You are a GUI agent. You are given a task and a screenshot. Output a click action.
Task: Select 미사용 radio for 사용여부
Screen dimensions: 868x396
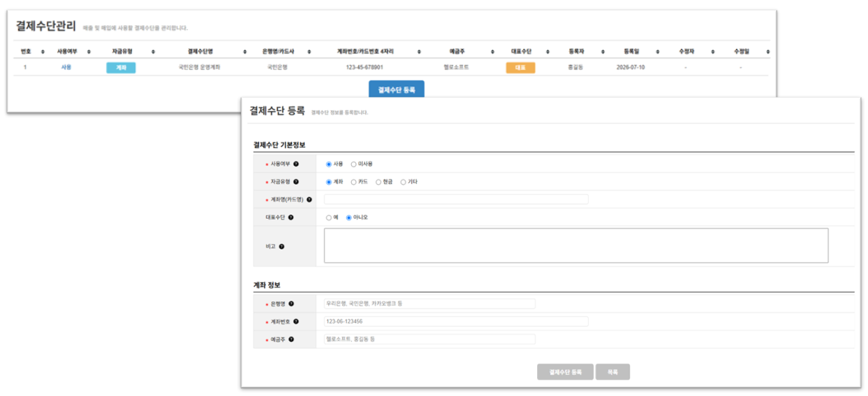(354, 164)
